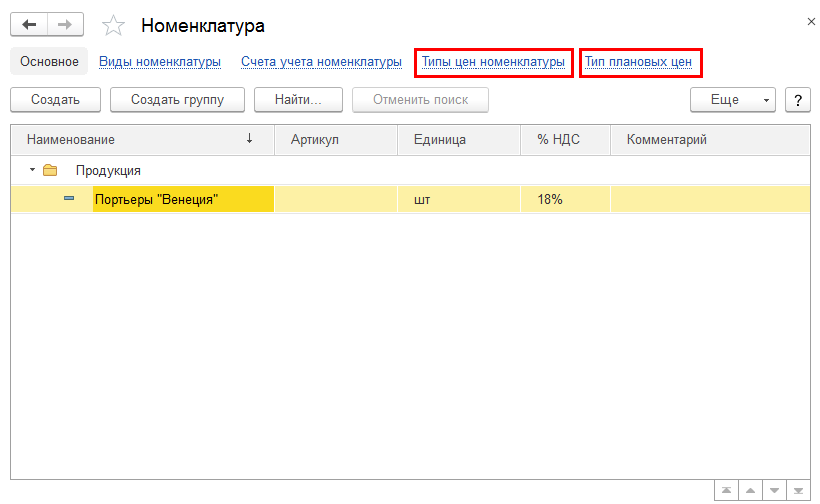The height and width of the screenshot is (504, 820).
Task: Switch to the Основное tab
Action: [x=49, y=62]
